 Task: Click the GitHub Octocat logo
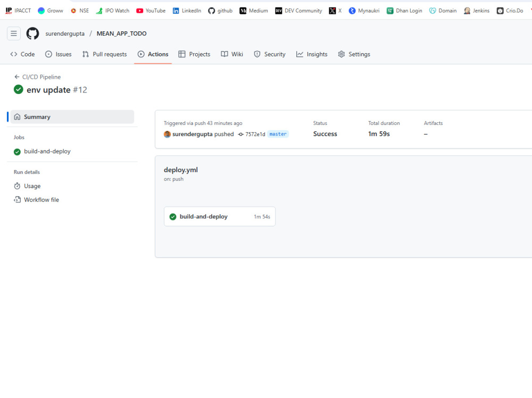(x=33, y=33)
